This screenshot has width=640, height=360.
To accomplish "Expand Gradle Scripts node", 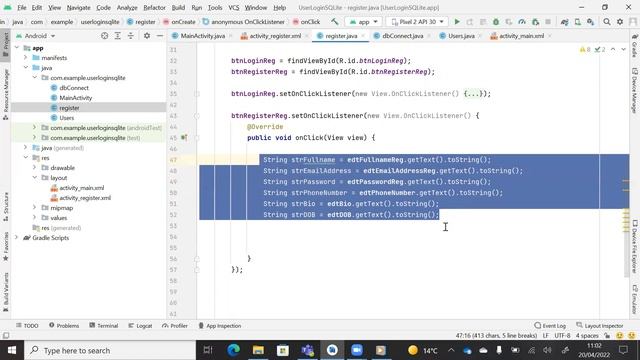I will pos(17,238).
